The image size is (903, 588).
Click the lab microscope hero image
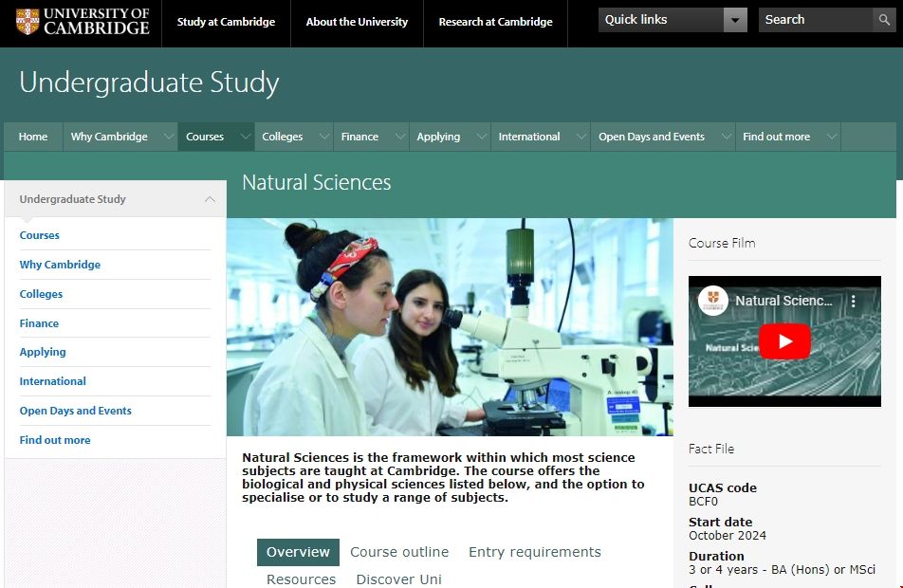point(450,327)
